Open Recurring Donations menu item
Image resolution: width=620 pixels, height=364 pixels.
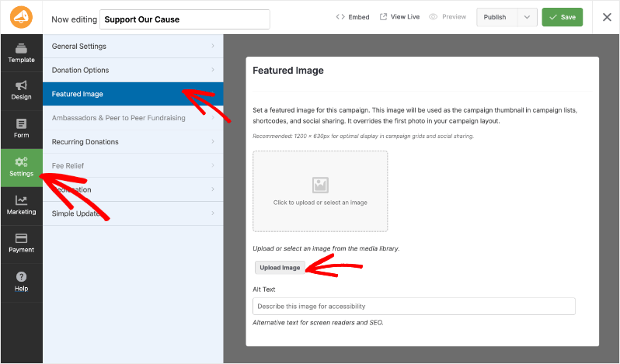133,142
